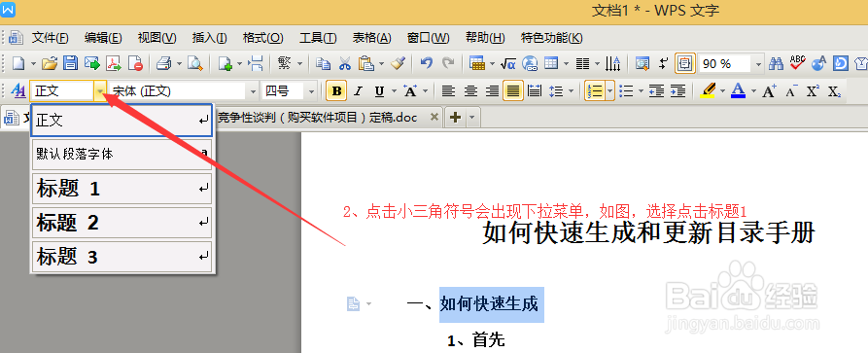Insert a hyperlink with globe icon
This screenshot has height=353, width=868.
point(531,64)
